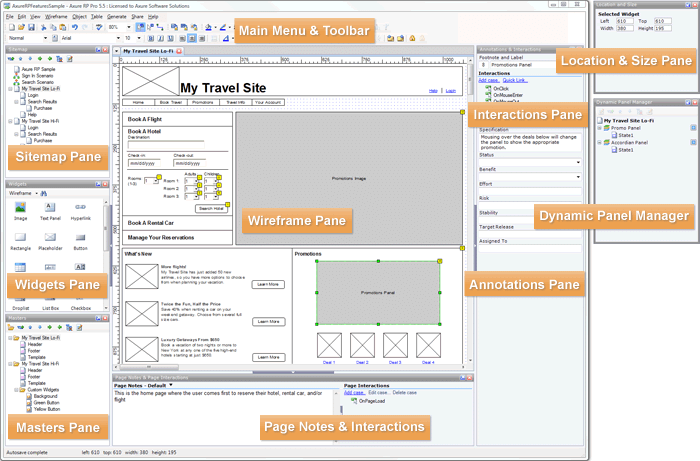Screen dimensions: 700x461
Task: Click the Height field in Location pane
Action: click(x=662, y=28)
